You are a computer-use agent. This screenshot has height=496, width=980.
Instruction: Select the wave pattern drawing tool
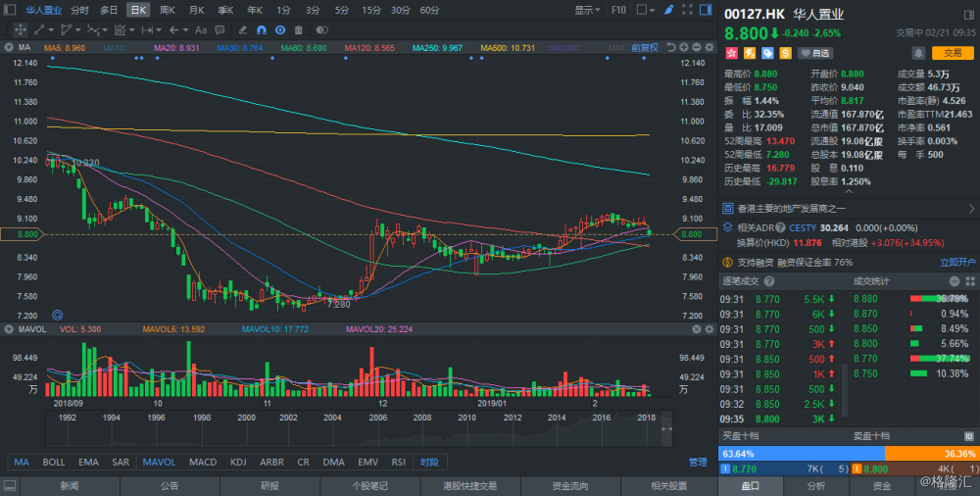coord(93,29)
